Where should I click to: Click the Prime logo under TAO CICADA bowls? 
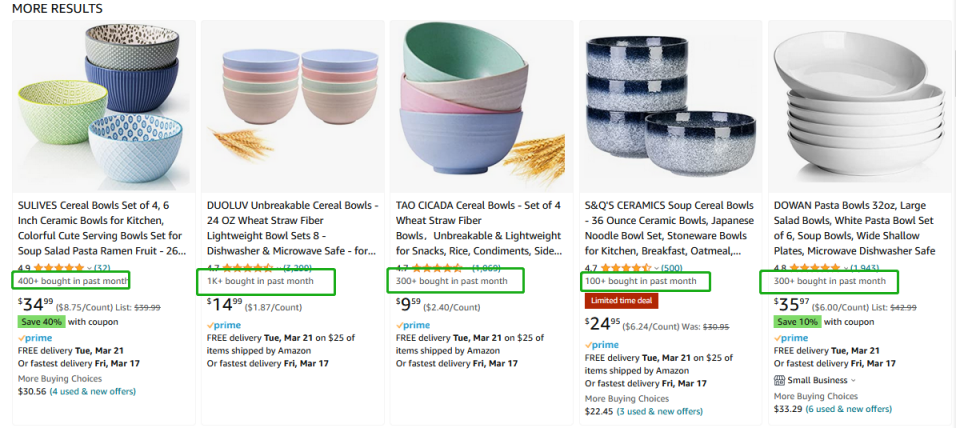tap(413, 325)
